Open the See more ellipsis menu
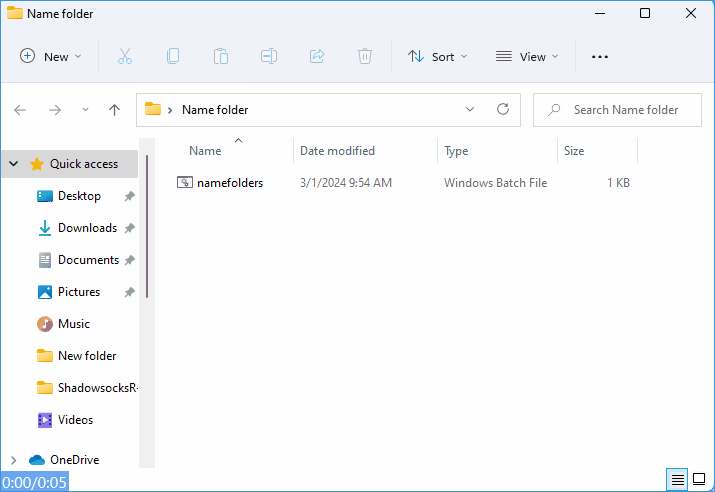This screenshot has height=492, width=715. (600, 57)
